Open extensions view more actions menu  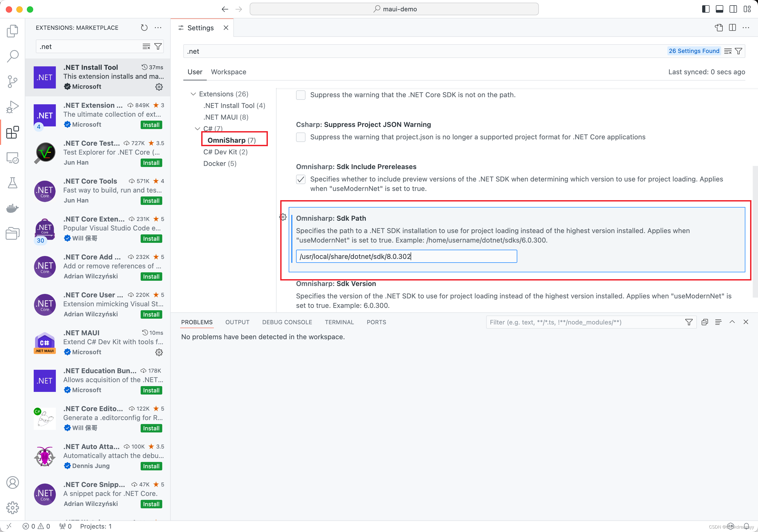[158, 28]
